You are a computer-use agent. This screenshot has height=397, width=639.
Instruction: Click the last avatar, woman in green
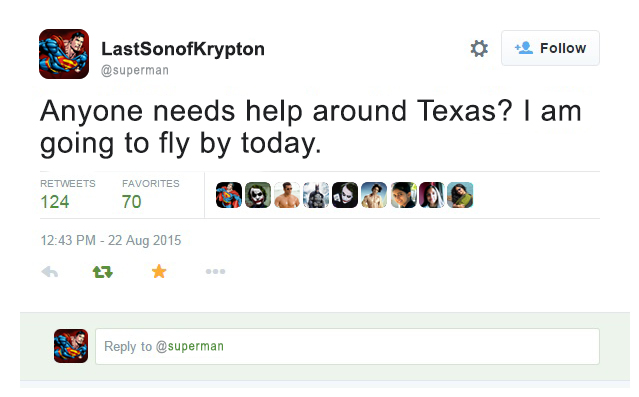pos(461,195)
